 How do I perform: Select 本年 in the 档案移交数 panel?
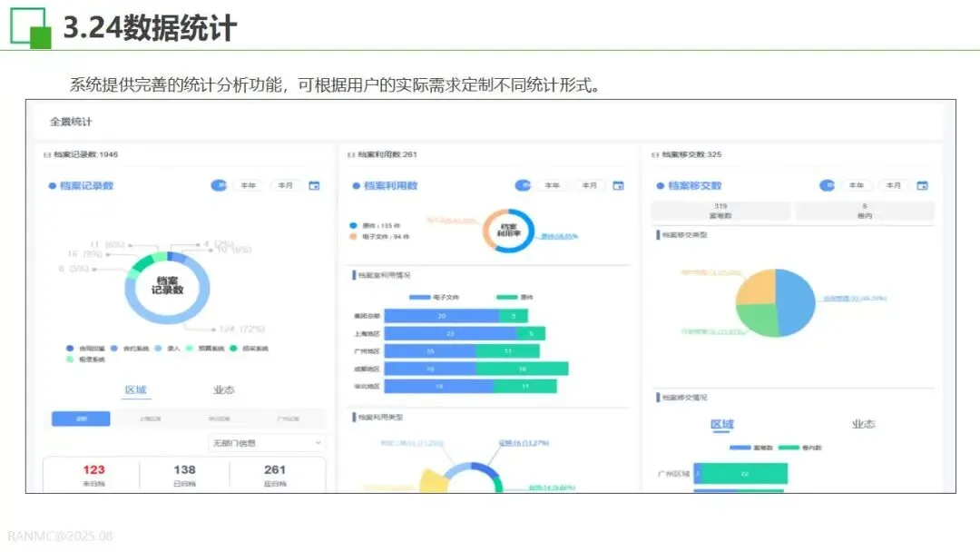857,186
